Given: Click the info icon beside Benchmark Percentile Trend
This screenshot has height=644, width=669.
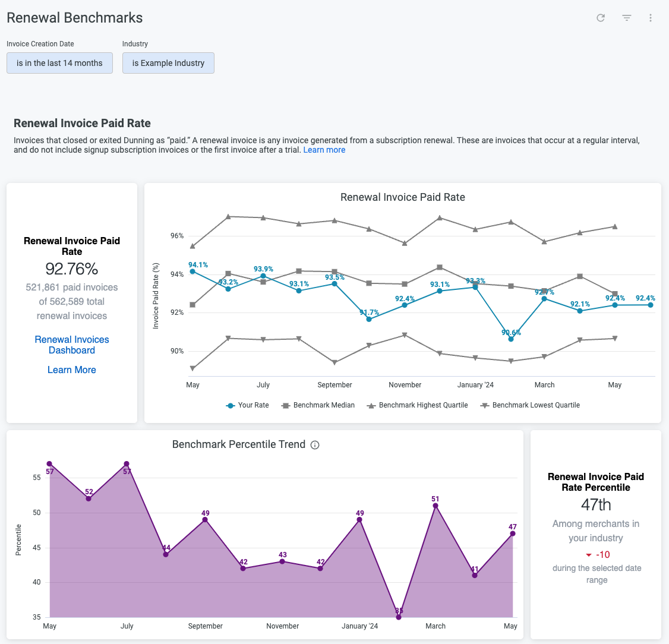Looking at the screenshot, I should tap(315, 445).
